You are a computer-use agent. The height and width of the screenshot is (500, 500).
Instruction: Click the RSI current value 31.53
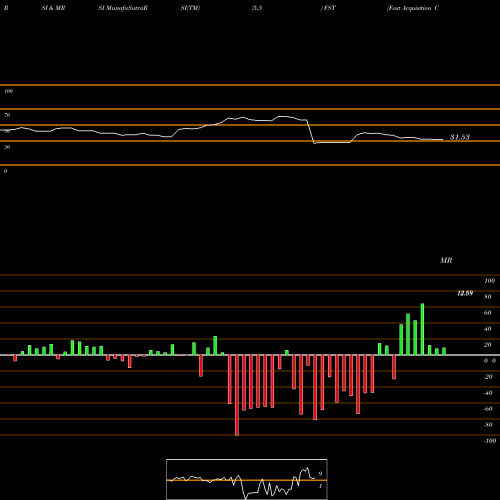click(460, 137)
